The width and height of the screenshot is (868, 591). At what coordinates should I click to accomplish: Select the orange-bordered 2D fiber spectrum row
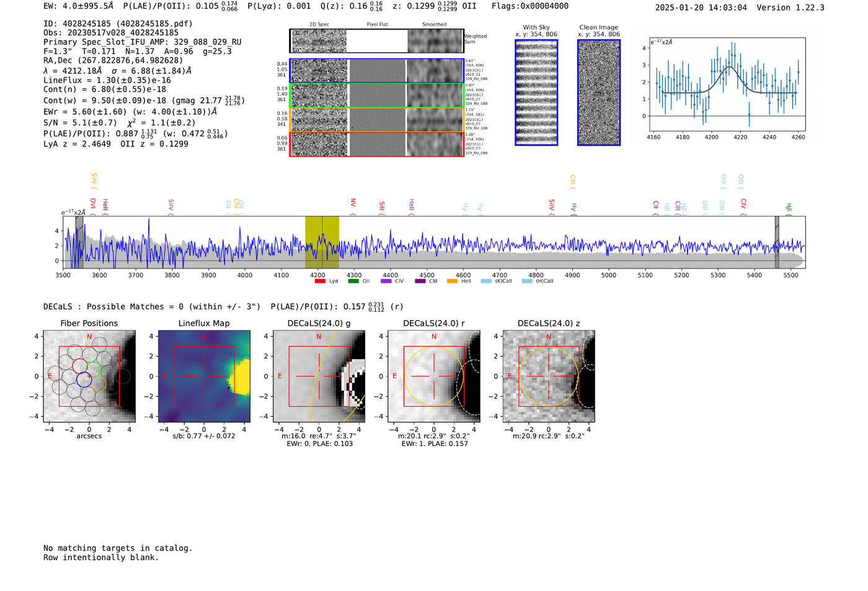[377, 120]
